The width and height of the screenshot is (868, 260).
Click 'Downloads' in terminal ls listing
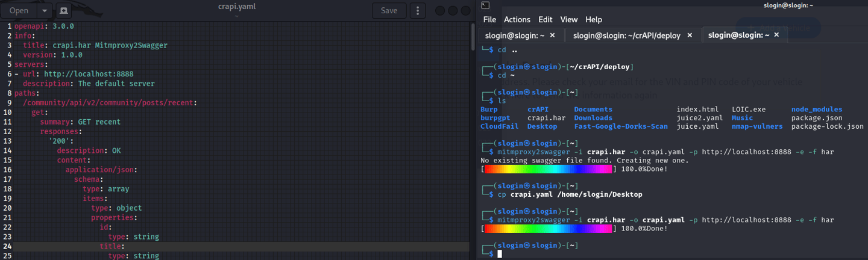click(x=593, y=118)
